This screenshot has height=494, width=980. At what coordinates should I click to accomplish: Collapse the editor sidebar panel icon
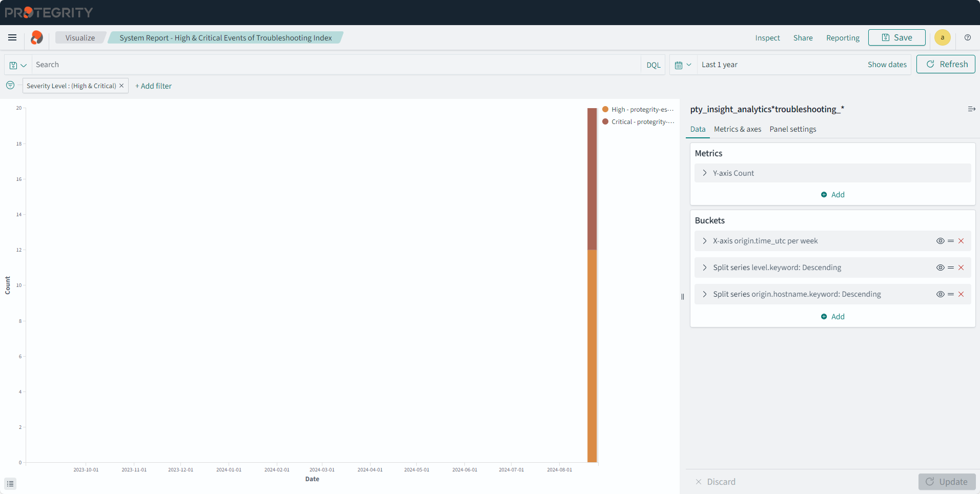click(971, 109)
